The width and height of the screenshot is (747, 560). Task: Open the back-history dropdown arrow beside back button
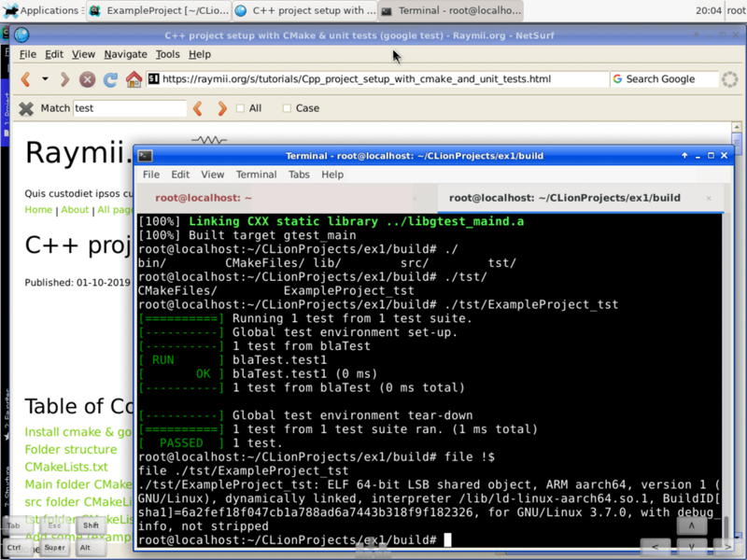click(45, 79)
